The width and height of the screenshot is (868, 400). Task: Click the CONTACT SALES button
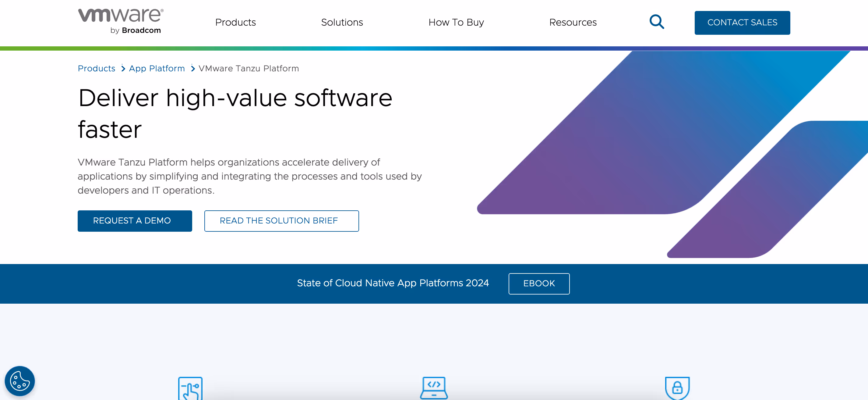(742, 22)
